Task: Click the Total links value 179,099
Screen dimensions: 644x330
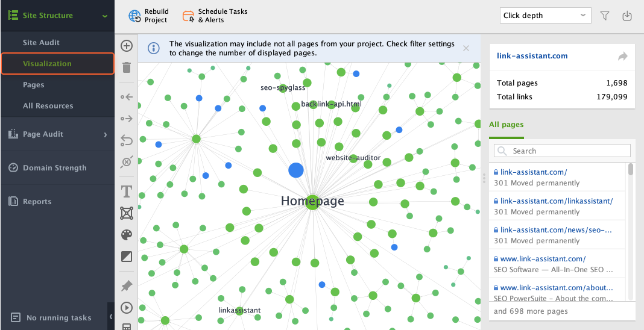Action: 612,97
